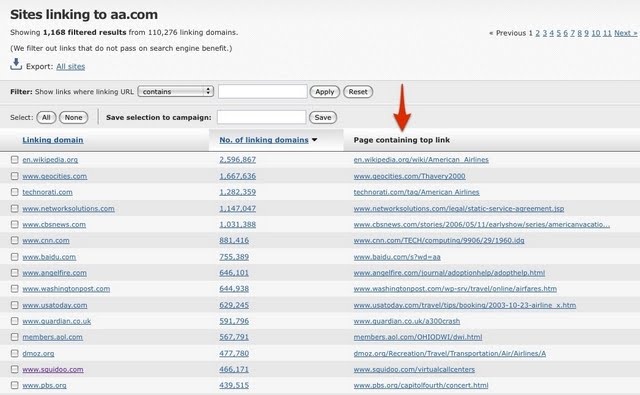Click the Select None button
Image resolution: width=640 pixels, height=395 pixels.
73,117
